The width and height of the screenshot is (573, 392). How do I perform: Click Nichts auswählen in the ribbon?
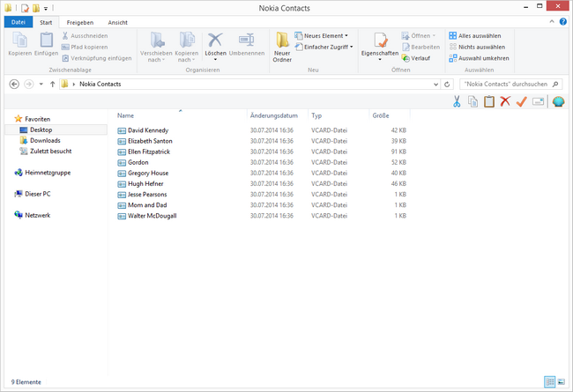[477, 47]
